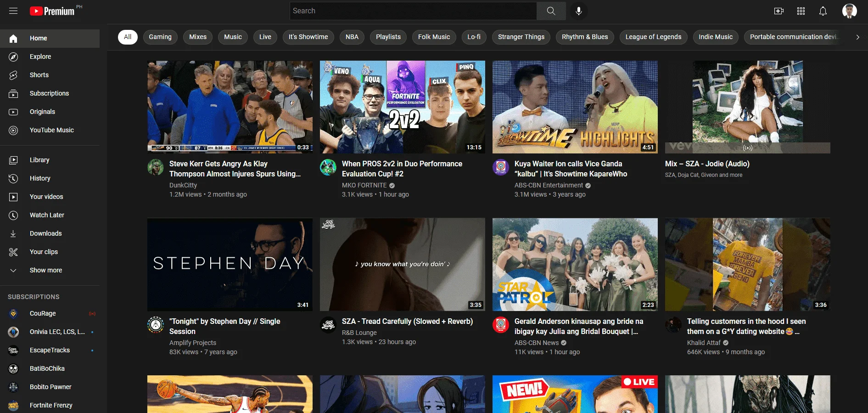Viewport: 868px width, 413px height.
Task: Open the Create video icon
Action: tap(779, 11)
